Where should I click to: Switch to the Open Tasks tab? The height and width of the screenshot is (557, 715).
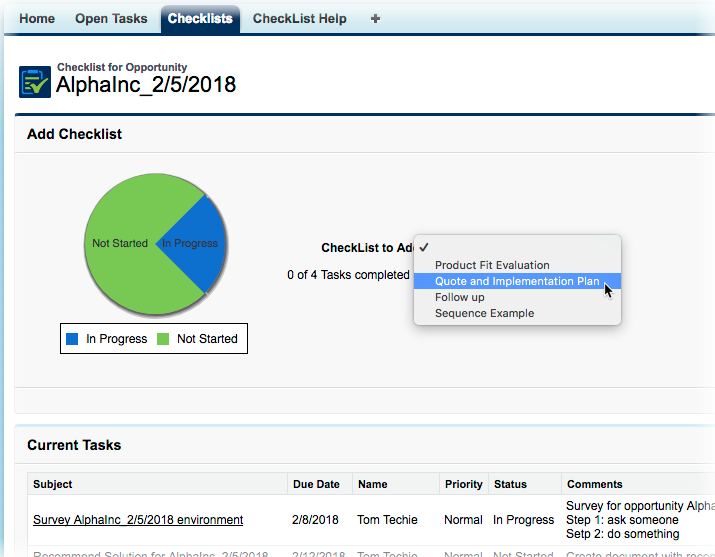111,19
